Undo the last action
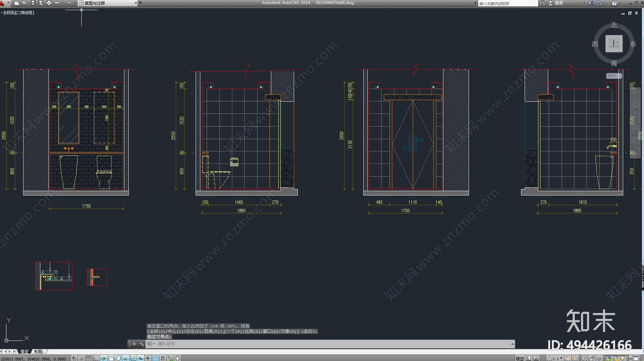The image size is (644, 361). click(57, 3)
